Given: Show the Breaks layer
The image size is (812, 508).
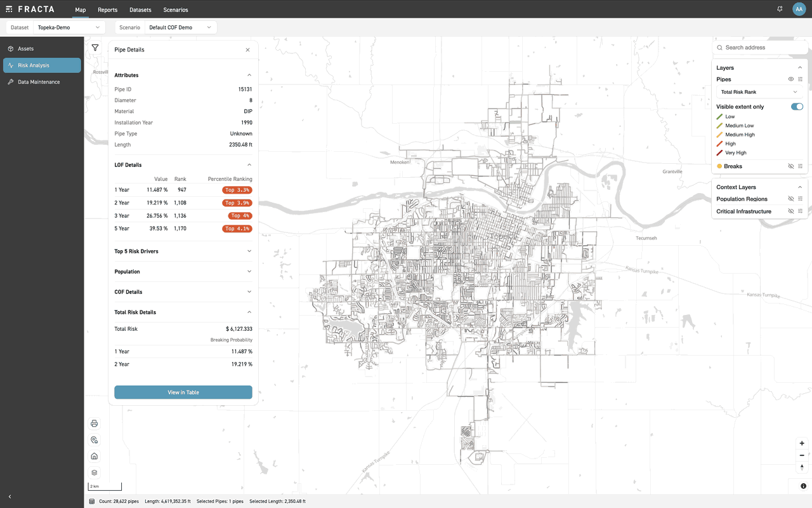Looking at the screenshot, I should coord(791,166).
